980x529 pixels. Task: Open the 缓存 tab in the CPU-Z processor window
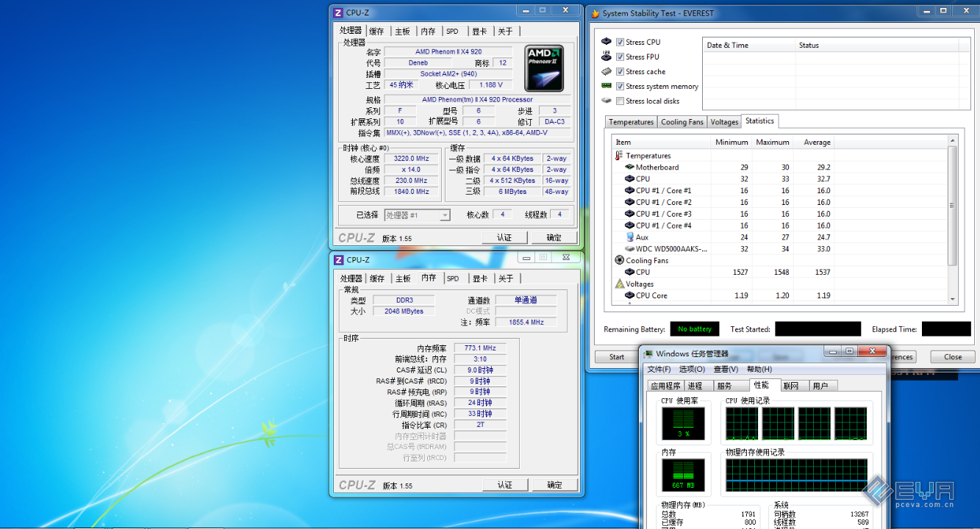click(x=376, y=31)
